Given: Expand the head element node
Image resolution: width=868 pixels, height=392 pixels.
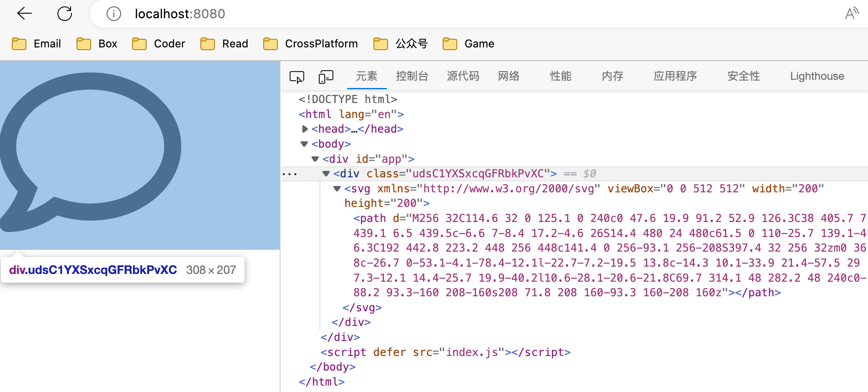Looking at the screenshot, I should (305, 129).
